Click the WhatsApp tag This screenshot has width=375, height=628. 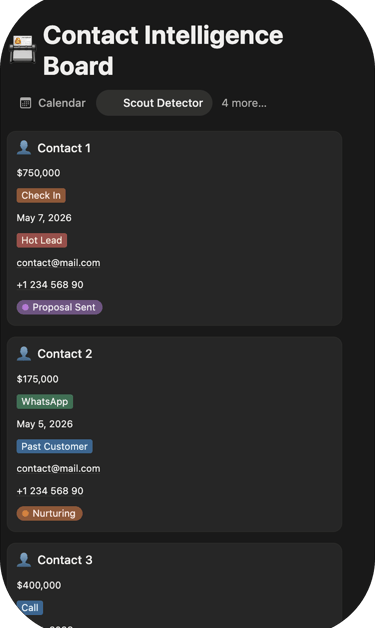coord(45,401)
